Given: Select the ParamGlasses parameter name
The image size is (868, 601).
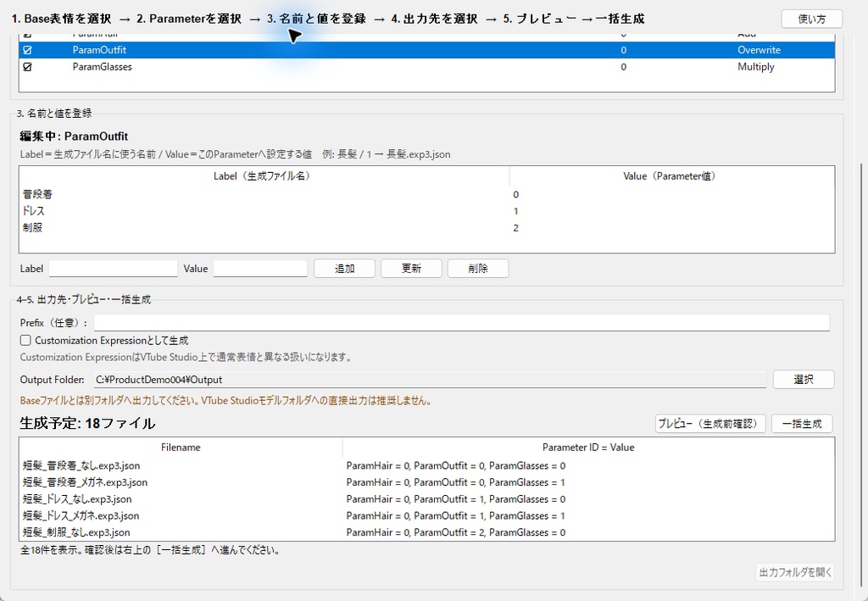Looking at the screenshot, I should [x=102, y=67].
